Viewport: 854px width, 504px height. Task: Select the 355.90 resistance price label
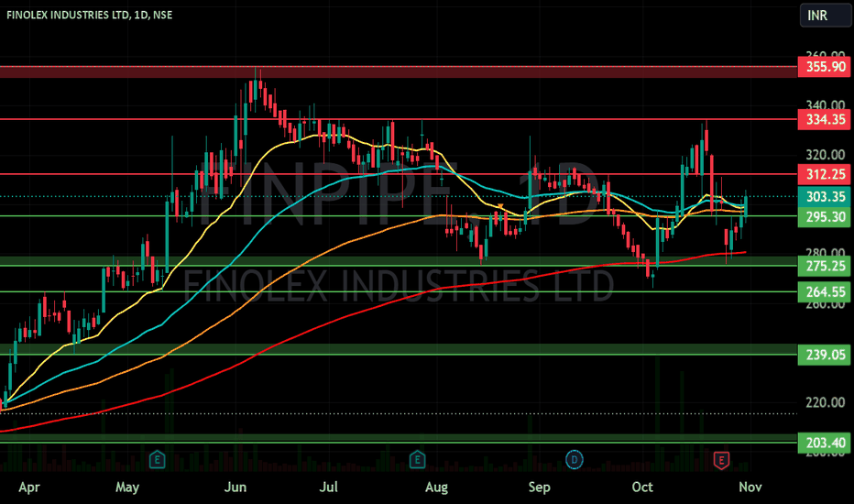click(824, 67)
